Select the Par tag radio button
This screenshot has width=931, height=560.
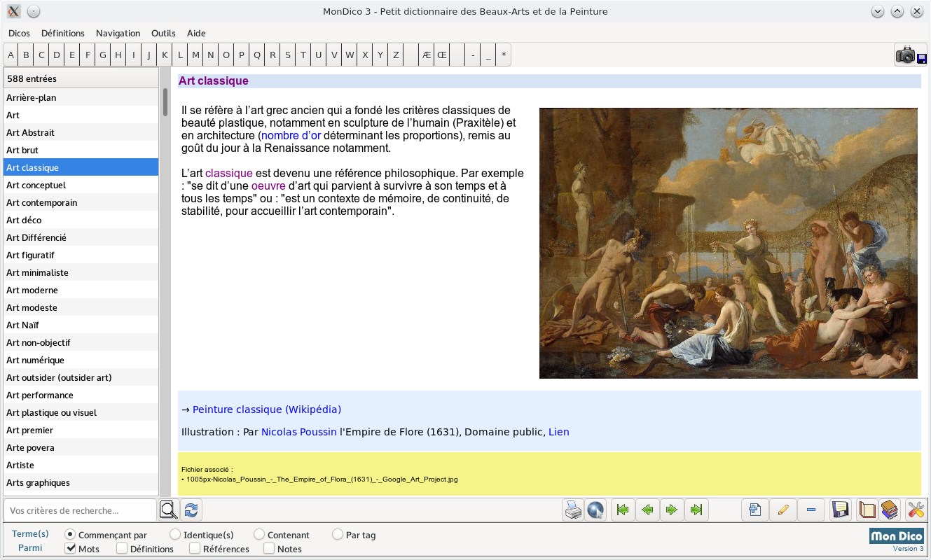(338, 535)
